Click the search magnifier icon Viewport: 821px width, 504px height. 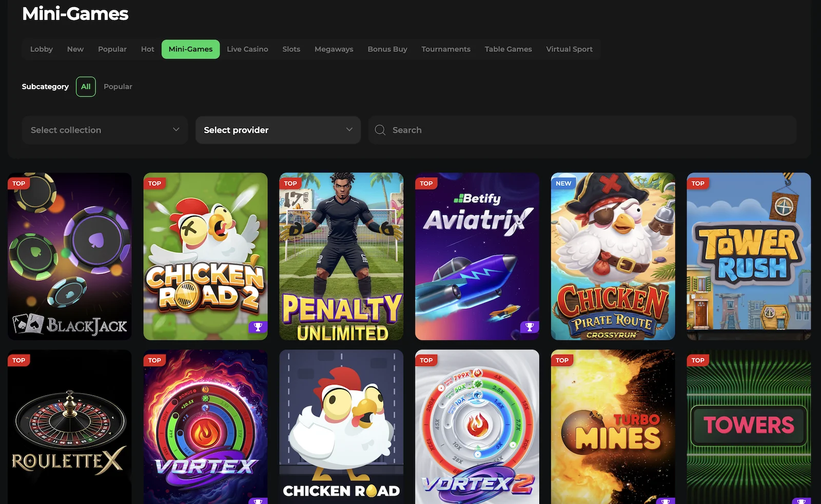point(380,130)
